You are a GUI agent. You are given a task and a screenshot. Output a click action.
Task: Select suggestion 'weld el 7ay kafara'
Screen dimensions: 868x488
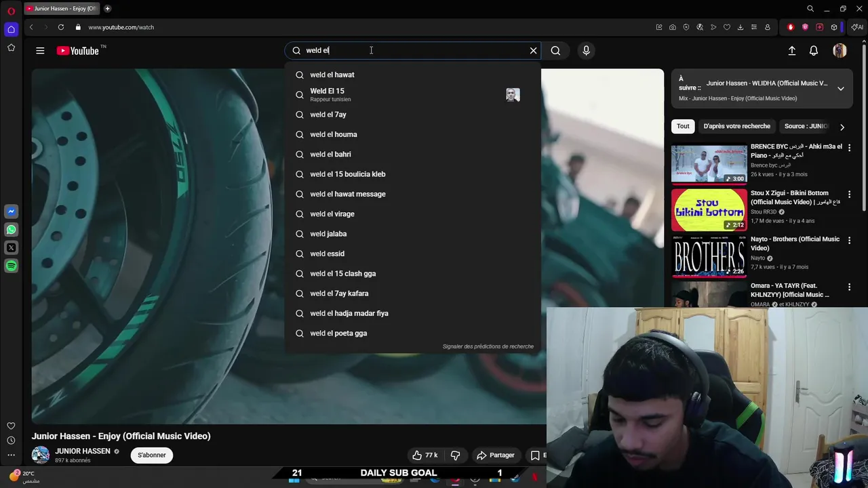click(413, 293)
